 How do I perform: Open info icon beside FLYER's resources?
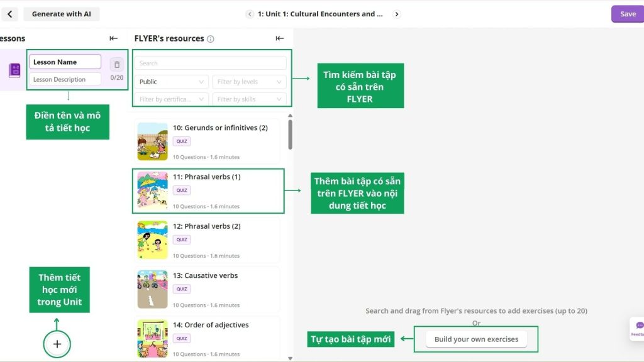pyautogui.click(x=211, y=39)
